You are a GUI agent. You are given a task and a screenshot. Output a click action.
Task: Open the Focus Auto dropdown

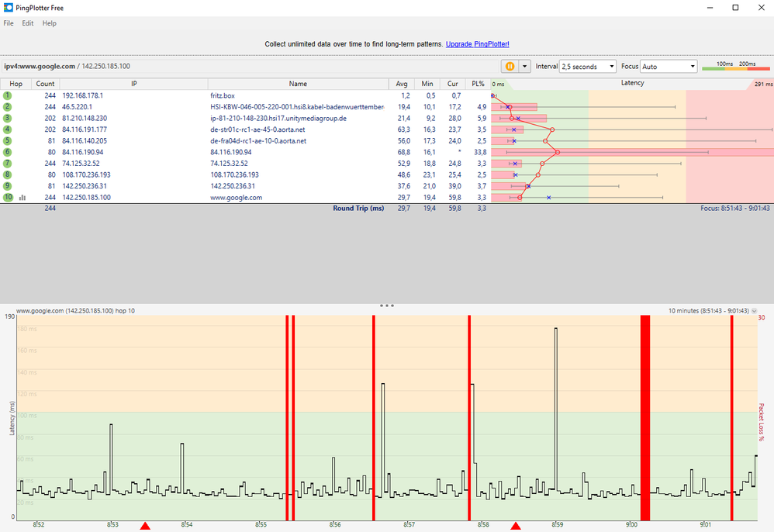(668, 67)
